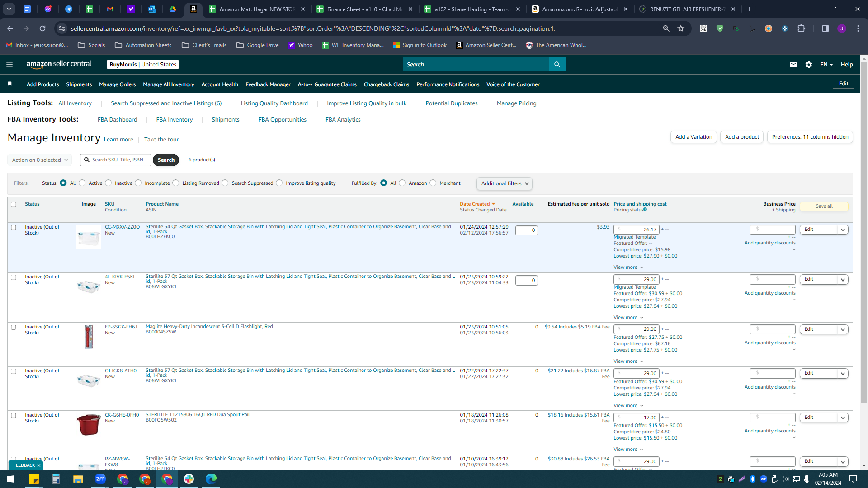Open Microsoft Edge from taskbar
868x488 pixels.
pyautogui.click(x=211, y=479)
